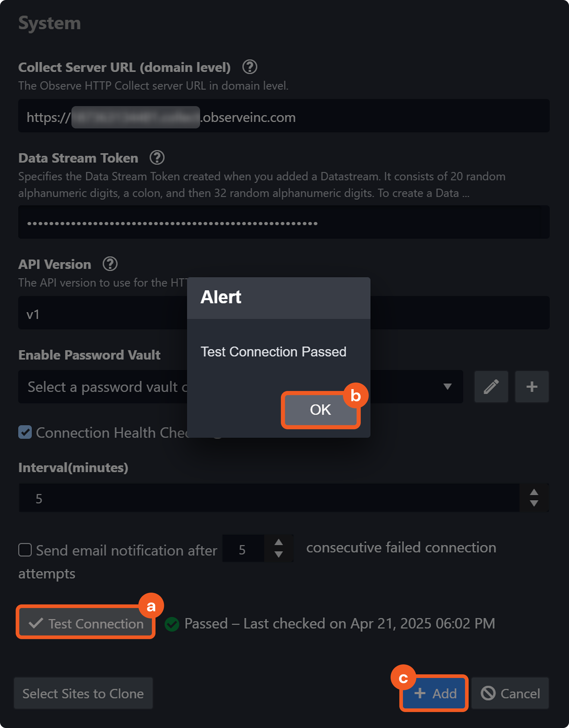Decrease failed attempts count with down arrow
The image size is (569, 728).
tap(279, 554)
